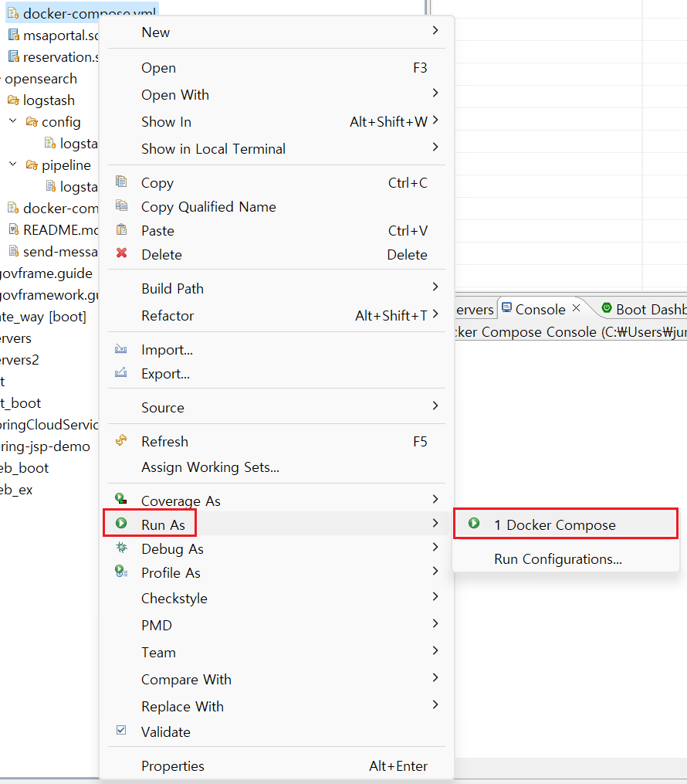Close the Console tab
687x784 pixels.
[x=576, y=308]
